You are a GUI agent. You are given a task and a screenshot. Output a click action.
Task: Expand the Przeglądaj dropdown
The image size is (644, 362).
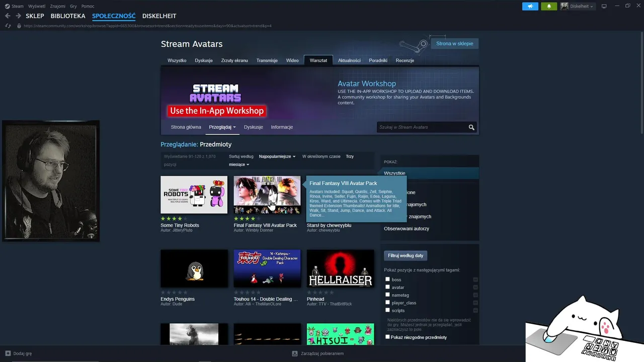(x=222, y=127)
